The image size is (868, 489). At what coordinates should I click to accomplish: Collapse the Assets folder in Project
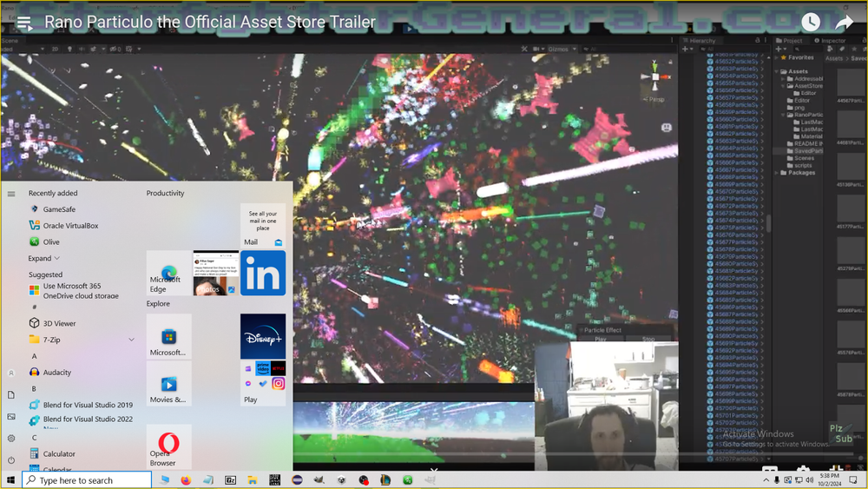[x=777, y=71]
